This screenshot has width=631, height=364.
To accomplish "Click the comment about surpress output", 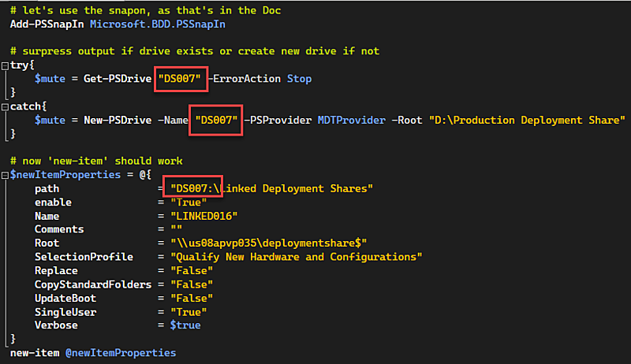I will point(195,51).
